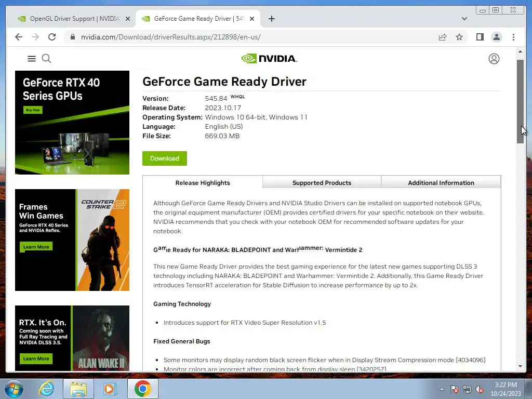Open the NVIDIA site search
This screenshot has height=399, width=532.
[46, 59]
